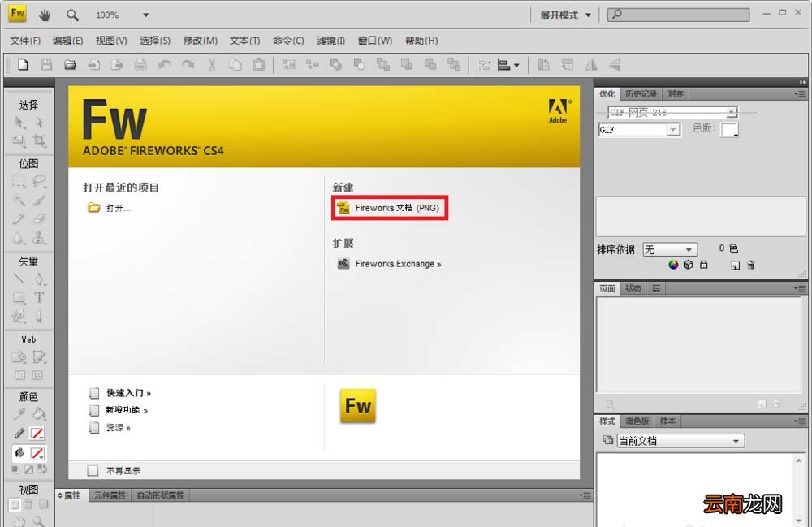Open the align toolbar dropdown arrow

click(516, 65)
